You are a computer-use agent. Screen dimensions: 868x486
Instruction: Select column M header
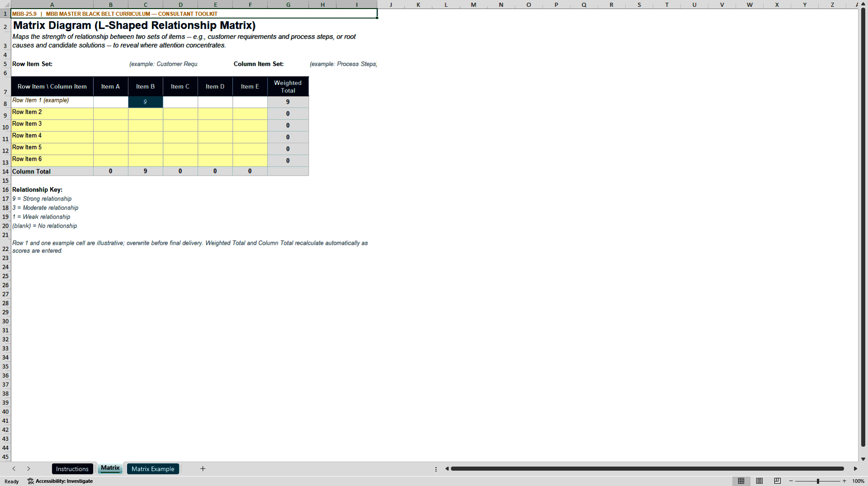click(473, 5)
